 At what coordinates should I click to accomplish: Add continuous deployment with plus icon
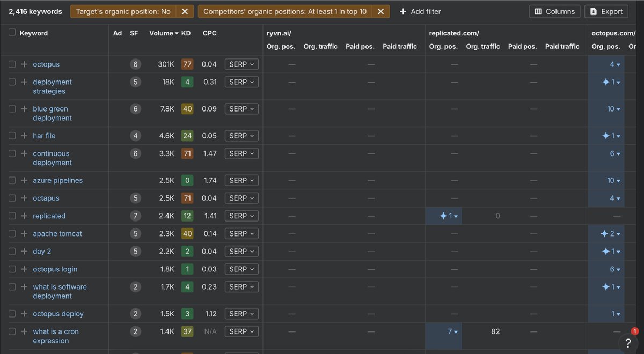[x=24, y=153]
